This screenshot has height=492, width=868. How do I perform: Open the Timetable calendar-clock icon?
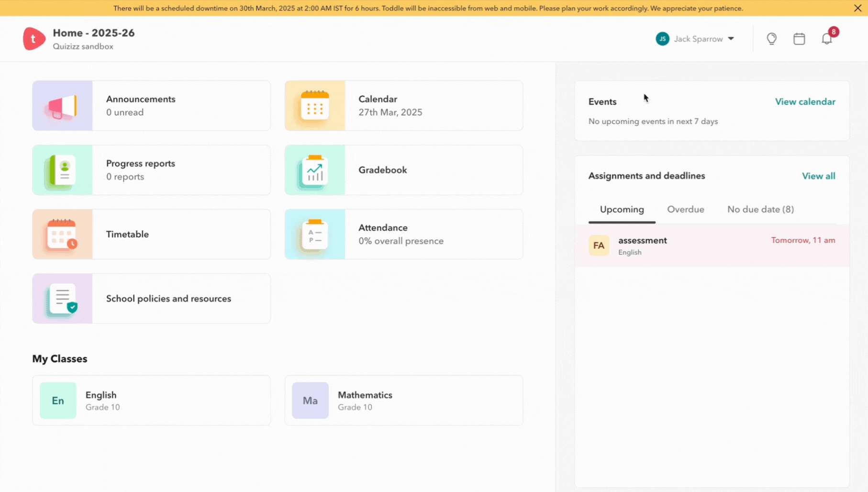pos(62,234)
